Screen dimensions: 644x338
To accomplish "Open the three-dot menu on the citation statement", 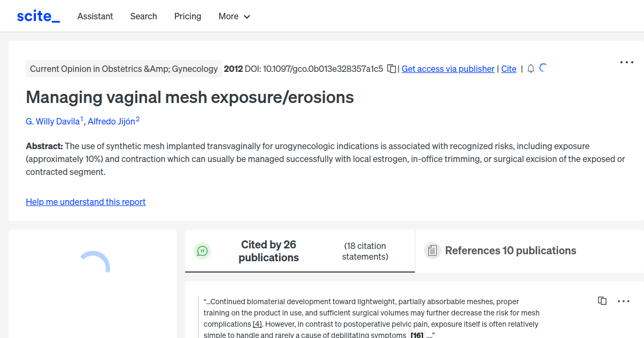I will (623, 301).
